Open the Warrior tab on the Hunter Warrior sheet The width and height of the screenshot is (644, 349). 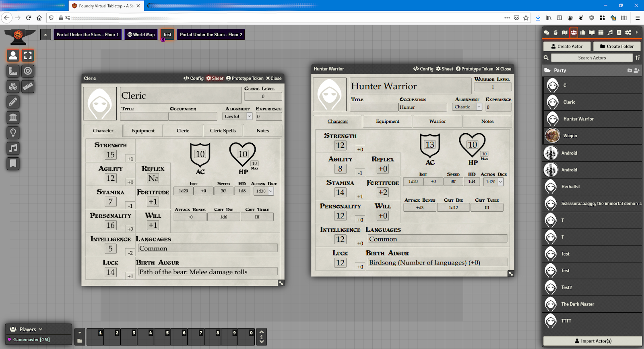click(438, 121)
